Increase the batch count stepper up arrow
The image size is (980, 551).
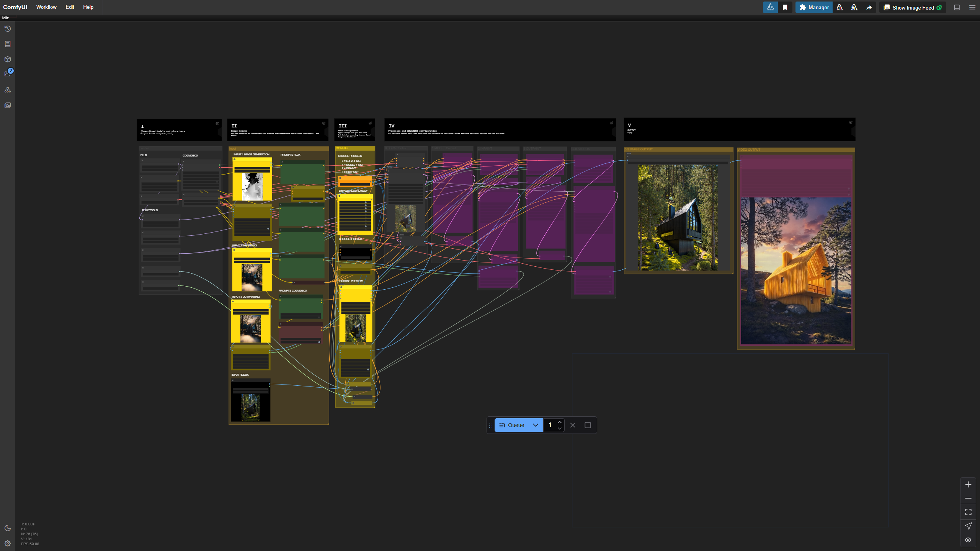tap(560, 422)
